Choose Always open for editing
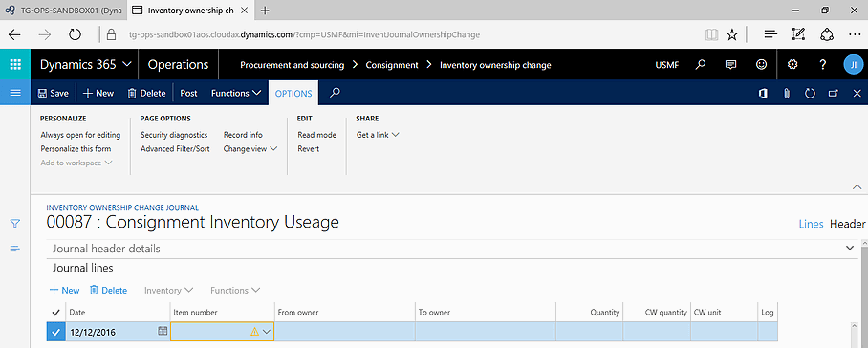 pos(80,135)
